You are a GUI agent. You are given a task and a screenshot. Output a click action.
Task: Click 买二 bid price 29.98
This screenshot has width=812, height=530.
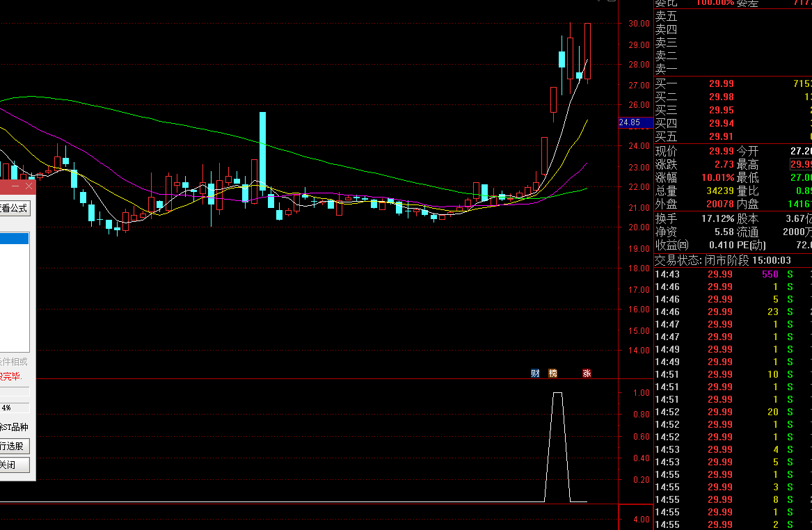click(x=722, y=97)
